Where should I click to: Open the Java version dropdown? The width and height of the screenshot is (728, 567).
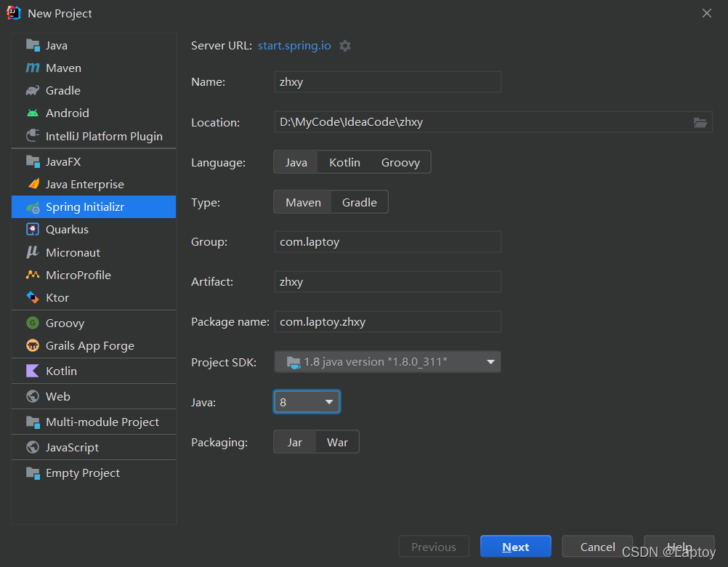pos(307,402)
